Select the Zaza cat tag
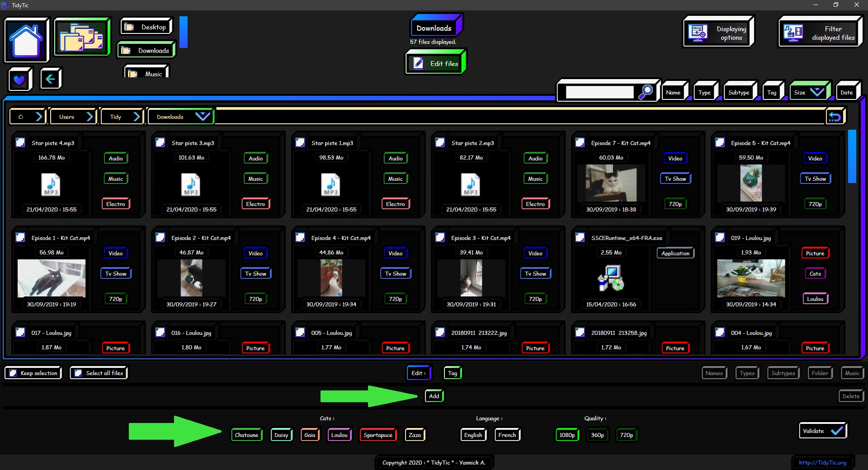Image resolution: width=868 pixels, height=470 pixels. tap(415, 435)
